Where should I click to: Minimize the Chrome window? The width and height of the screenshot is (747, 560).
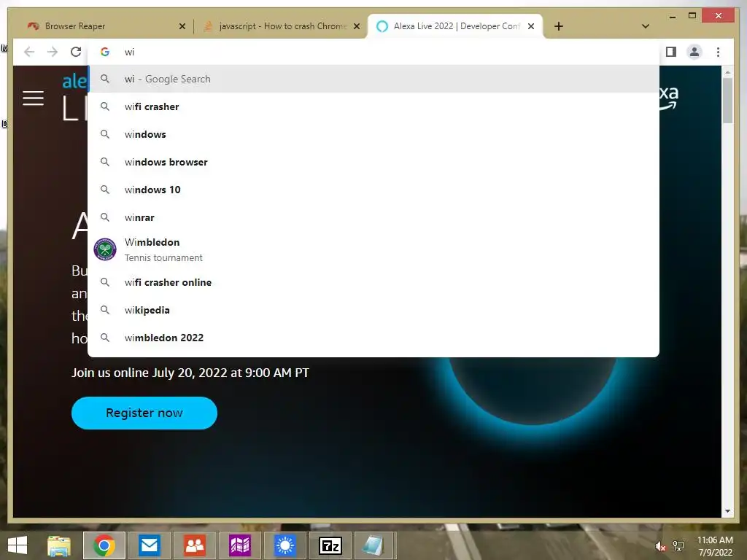tap(672, 16)
